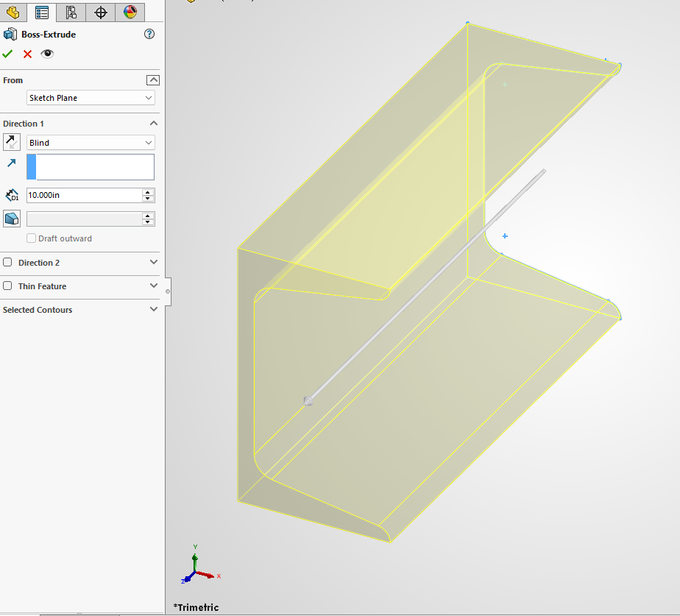Expand the Direction 2 section
This screenshot has height=616, width=680.
point(154,262)
